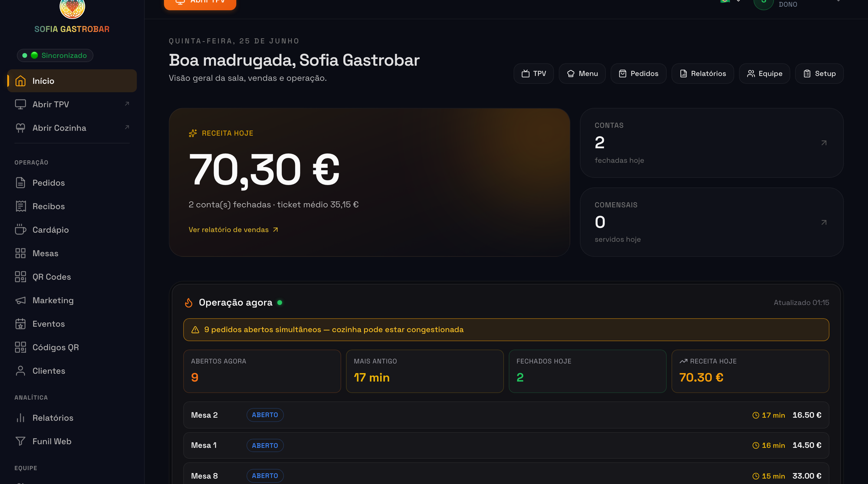Click the Setup quick action button

(819, 73)
